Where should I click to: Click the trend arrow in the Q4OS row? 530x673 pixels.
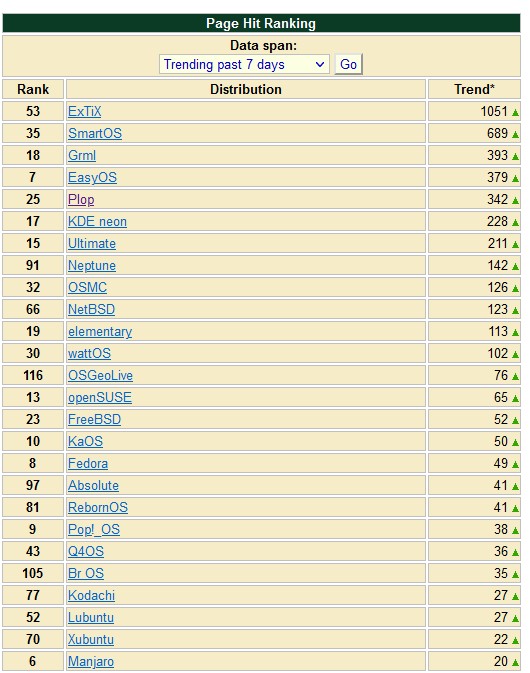coord(515,552)
